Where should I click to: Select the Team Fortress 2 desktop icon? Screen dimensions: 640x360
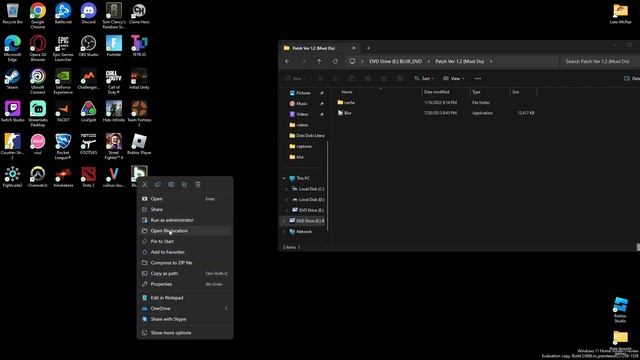click(139, 113)
